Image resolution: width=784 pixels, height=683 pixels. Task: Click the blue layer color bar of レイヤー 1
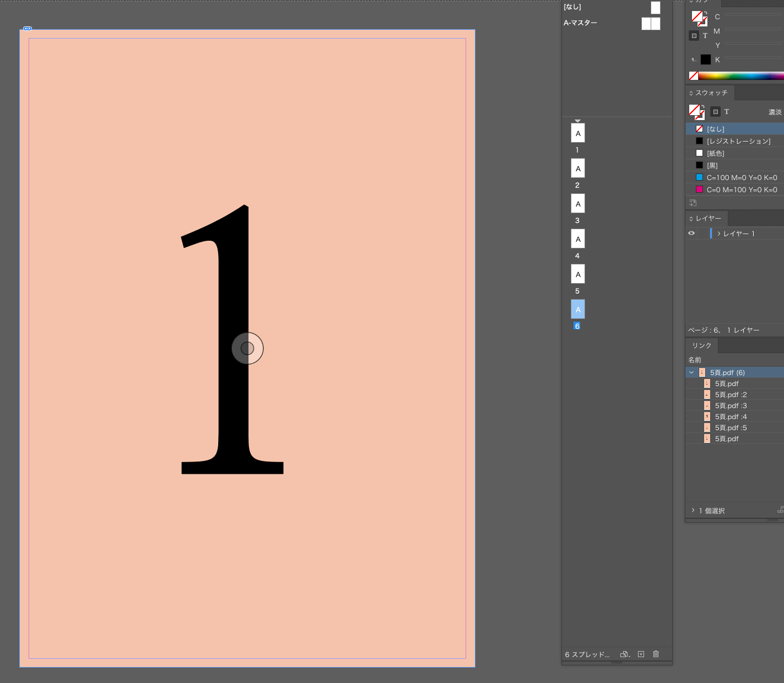tap(711, 234)
